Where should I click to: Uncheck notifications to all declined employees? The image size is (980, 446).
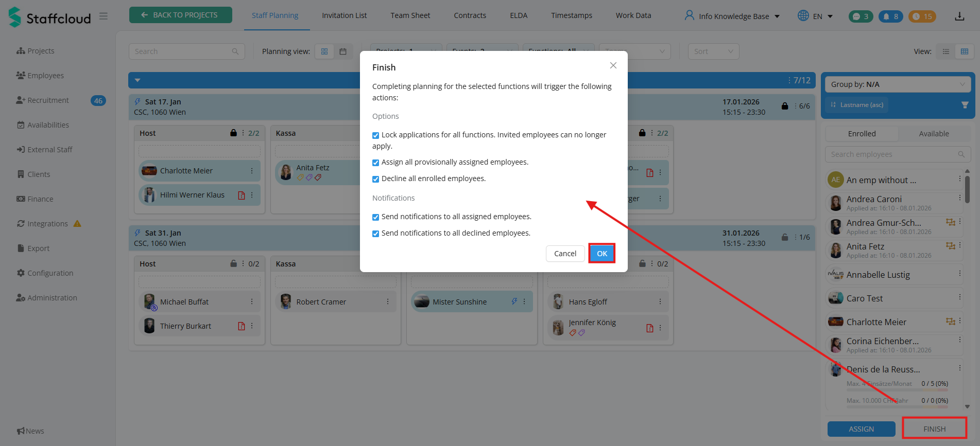(375, 234)
